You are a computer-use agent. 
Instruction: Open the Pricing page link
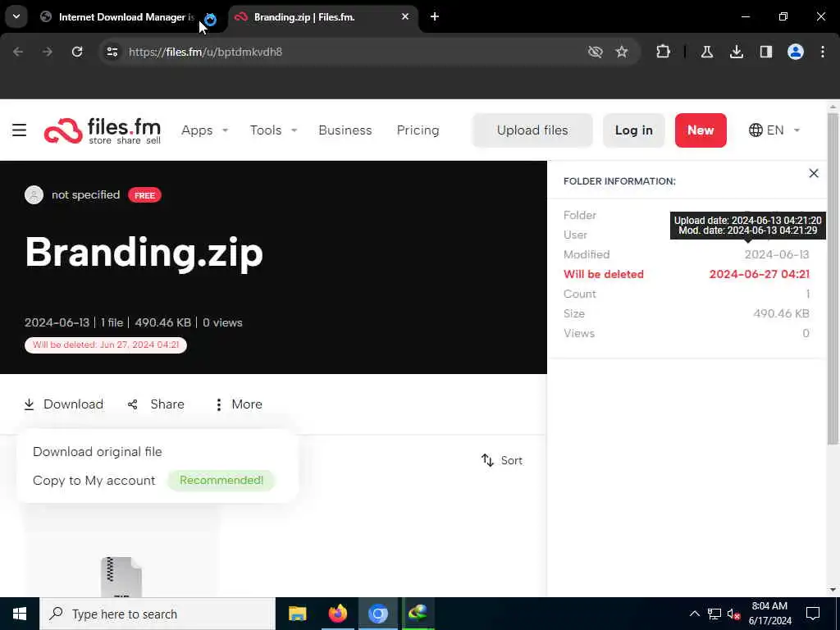418,130
